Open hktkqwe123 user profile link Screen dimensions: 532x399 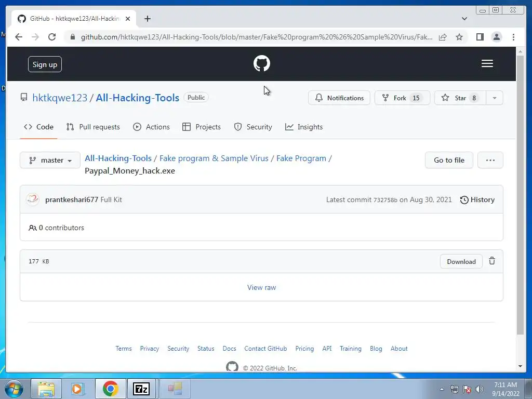[x=60, y=98]
